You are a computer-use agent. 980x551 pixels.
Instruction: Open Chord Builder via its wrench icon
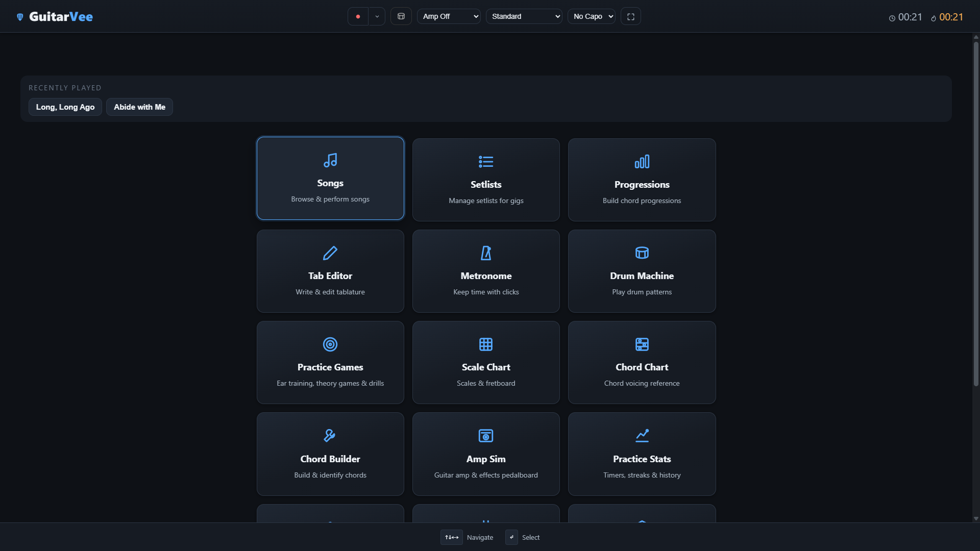[330, 436]
